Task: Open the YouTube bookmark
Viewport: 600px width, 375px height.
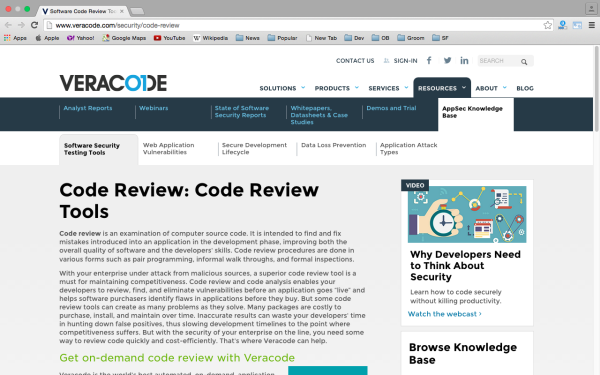Action: pyautogui.click(x=169, y=38)
